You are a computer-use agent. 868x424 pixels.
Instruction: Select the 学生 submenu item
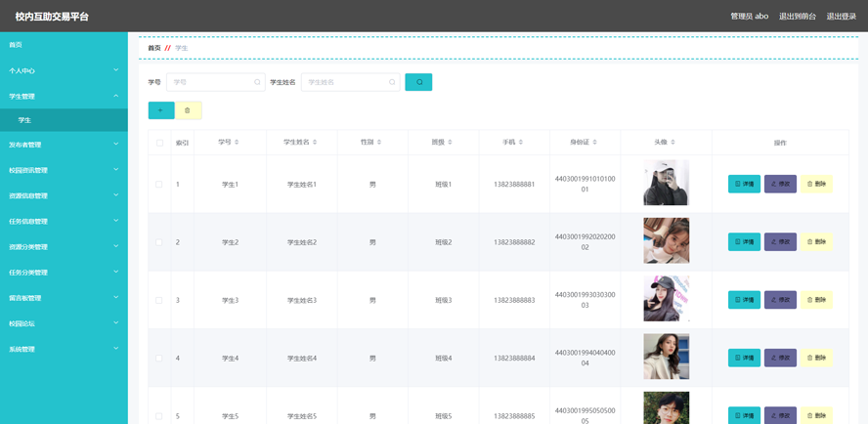pos(24,120)
